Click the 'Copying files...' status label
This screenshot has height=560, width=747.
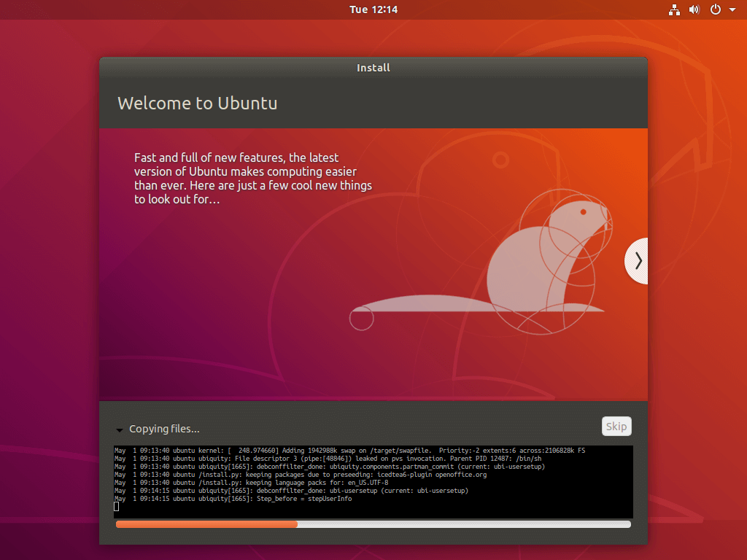click(164, 429)
